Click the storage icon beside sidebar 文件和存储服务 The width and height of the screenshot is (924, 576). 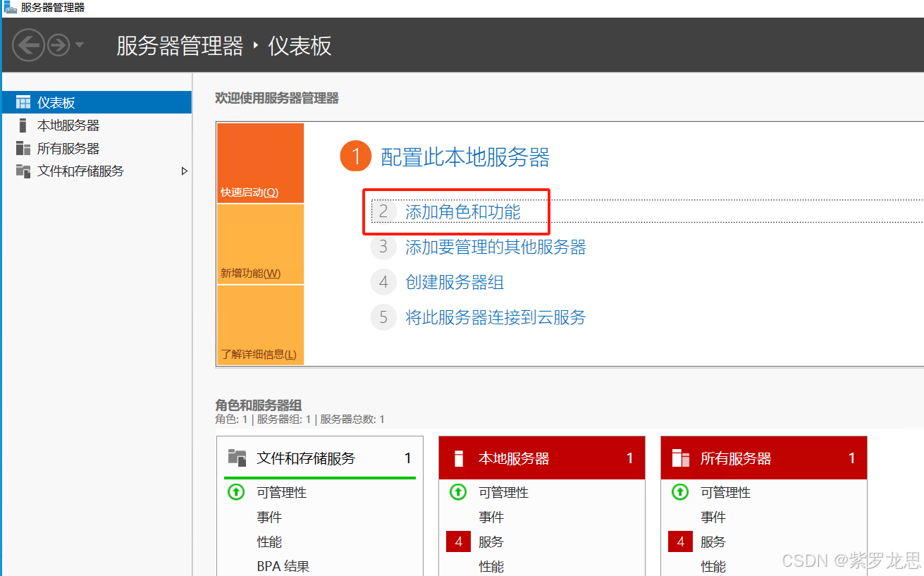[x=23, y=171]
